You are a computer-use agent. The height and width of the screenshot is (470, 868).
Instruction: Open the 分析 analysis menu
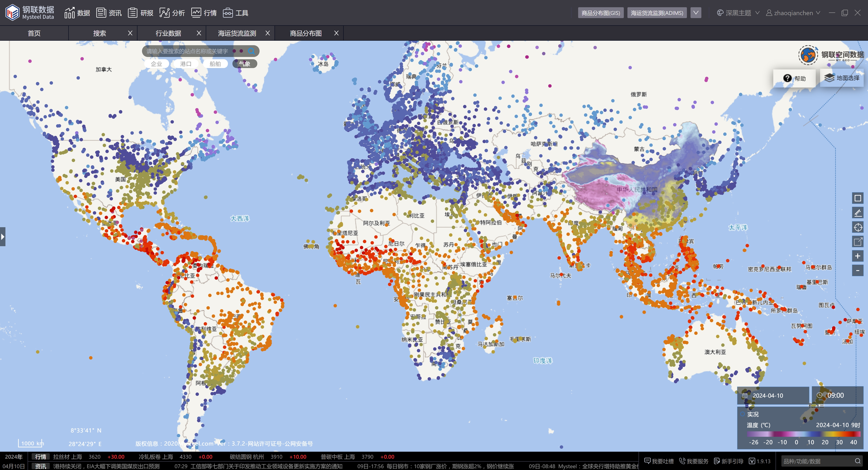coord(172,13)
